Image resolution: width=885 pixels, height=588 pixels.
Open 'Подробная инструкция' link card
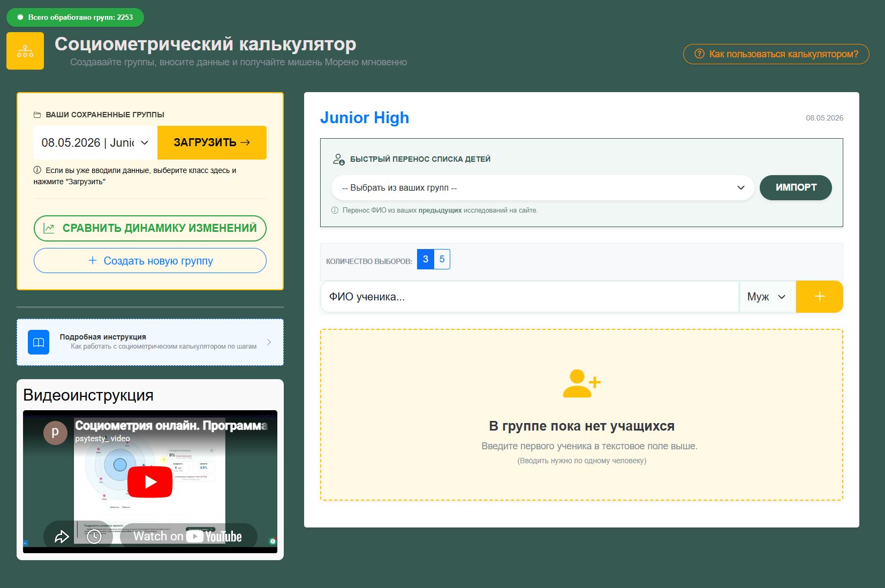click(x=150, y=342)
